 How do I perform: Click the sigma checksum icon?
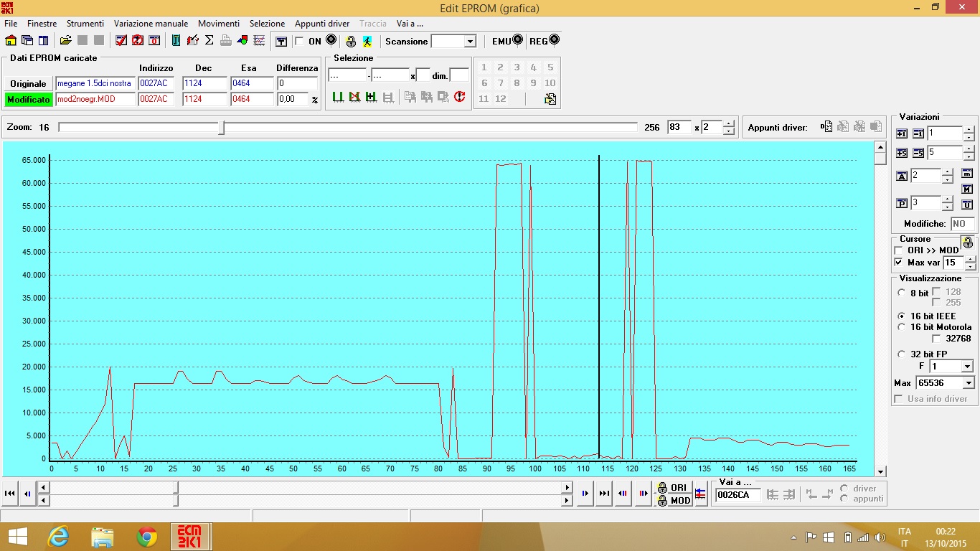point(209,41)
